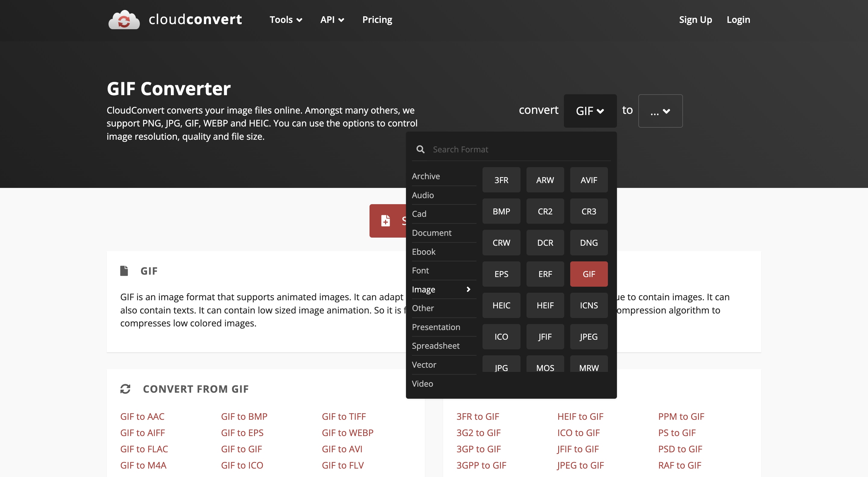Click the file-plus icon on red button

[385, 221]
